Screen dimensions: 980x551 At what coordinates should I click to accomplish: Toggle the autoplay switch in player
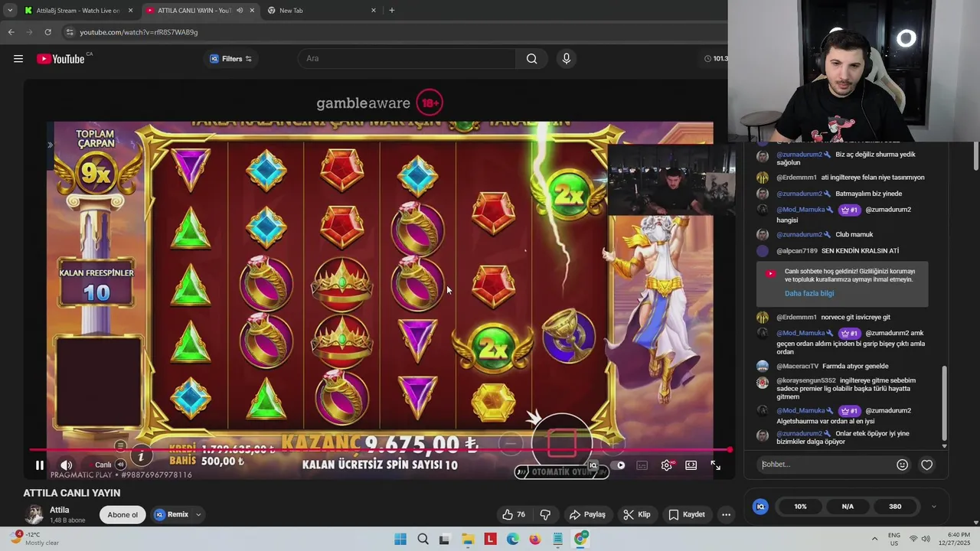pyautogui.click(x=619, y=465)
